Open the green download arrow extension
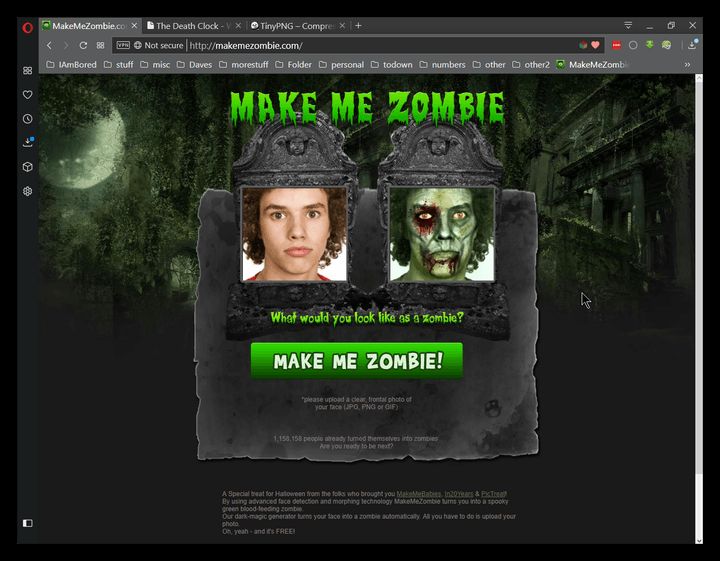 [649, 45]
